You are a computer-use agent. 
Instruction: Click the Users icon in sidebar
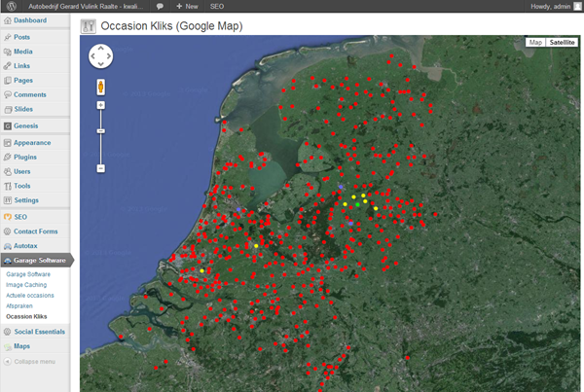coord(8,171)
